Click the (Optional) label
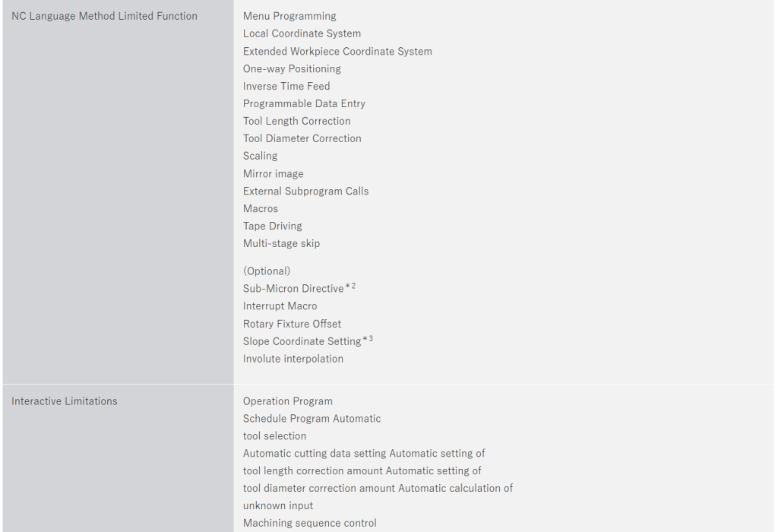Screen dimensions: 778x532 [x=267, y=271]
